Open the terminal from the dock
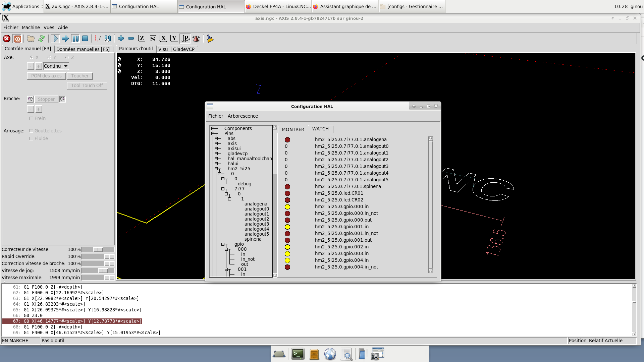Viewport: 644px width, 362px height. (x=298, y=354)
